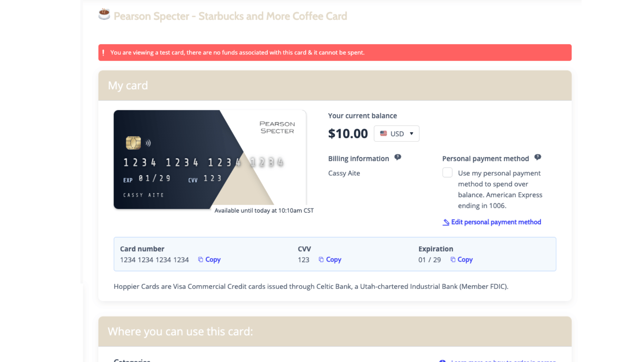The width and height of the screenshot is (644, 362).
Task: Click the US flag in the currency selector
Action: click(384, 133)
